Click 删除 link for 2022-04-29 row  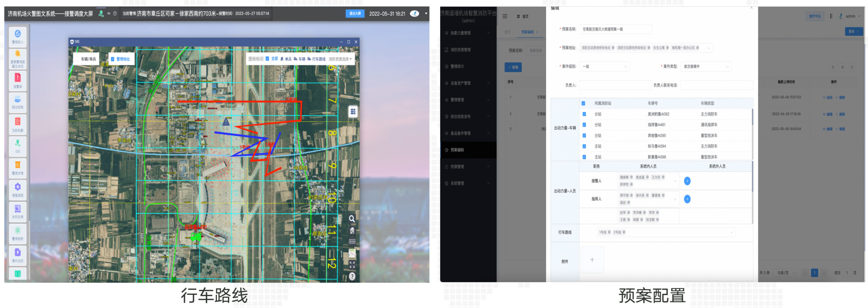pyautogui.click(x=840, y=114)
